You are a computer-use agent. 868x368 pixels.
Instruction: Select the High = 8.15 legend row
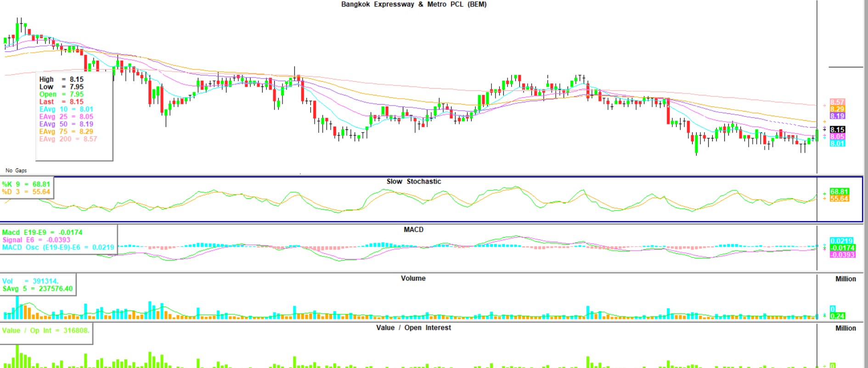point(62,79)
